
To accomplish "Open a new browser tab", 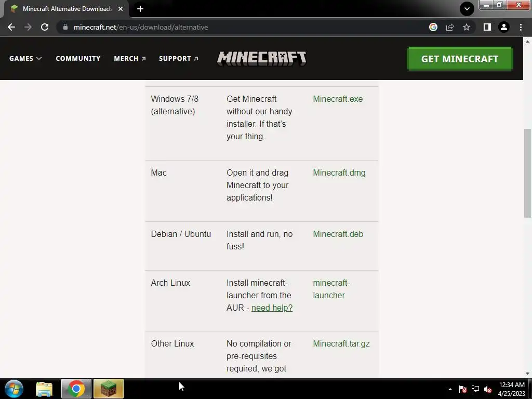I will tap(140, 9).
